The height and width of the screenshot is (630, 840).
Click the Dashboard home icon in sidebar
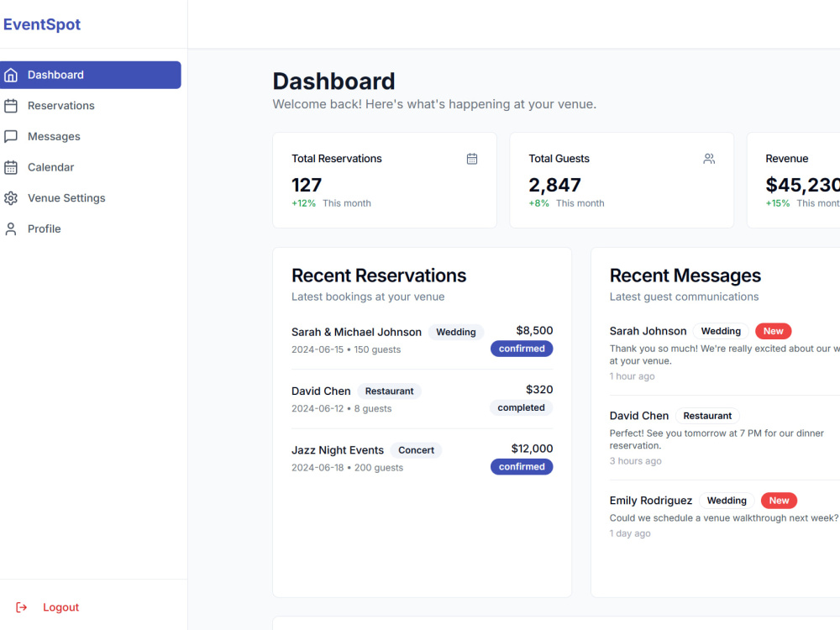[x=11, y=75]
